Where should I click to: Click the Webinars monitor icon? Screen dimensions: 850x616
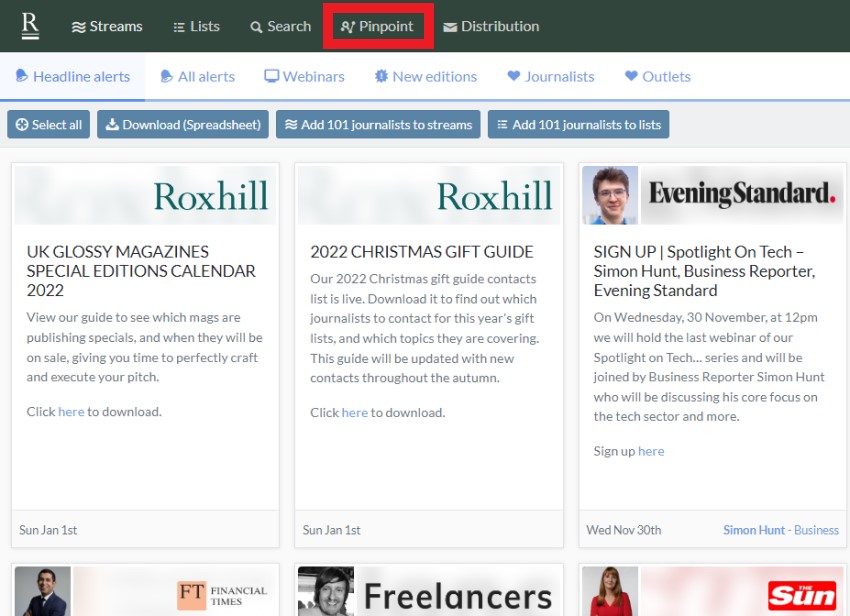click(272, 76)
